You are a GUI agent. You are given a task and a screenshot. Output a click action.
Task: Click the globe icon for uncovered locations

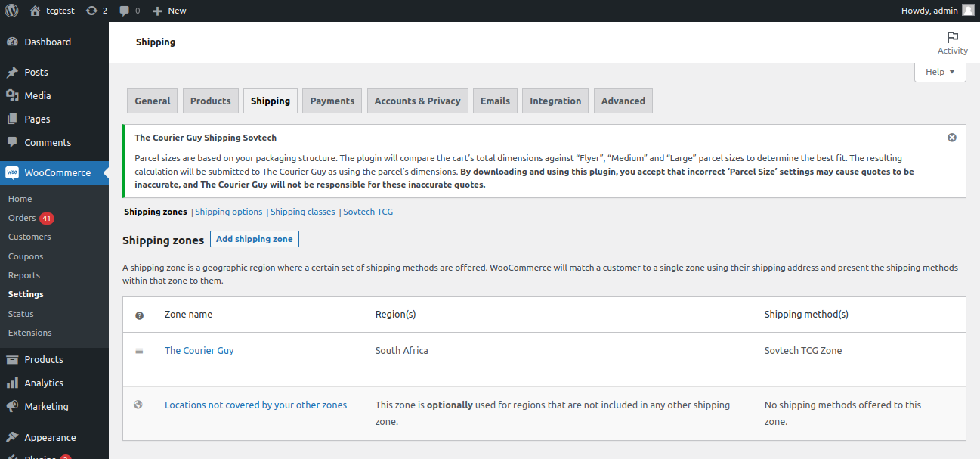pos(138,405)
